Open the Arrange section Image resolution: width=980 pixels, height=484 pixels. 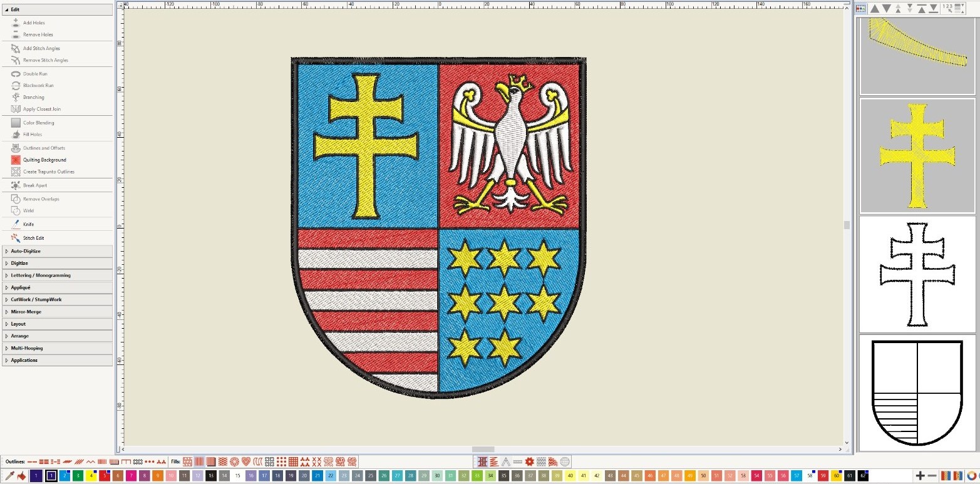pyautogui.click(x=19, y=336)
